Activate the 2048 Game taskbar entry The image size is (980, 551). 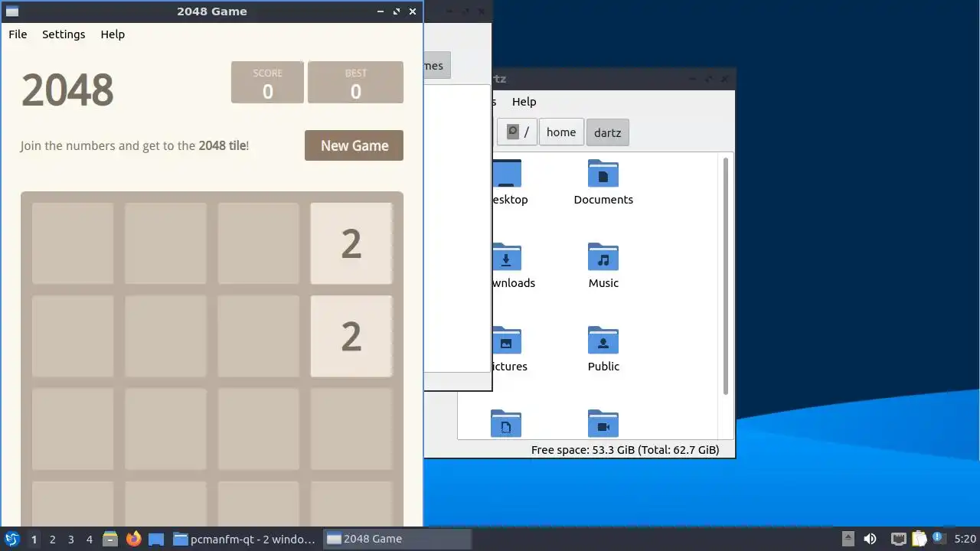click(397, 539)
